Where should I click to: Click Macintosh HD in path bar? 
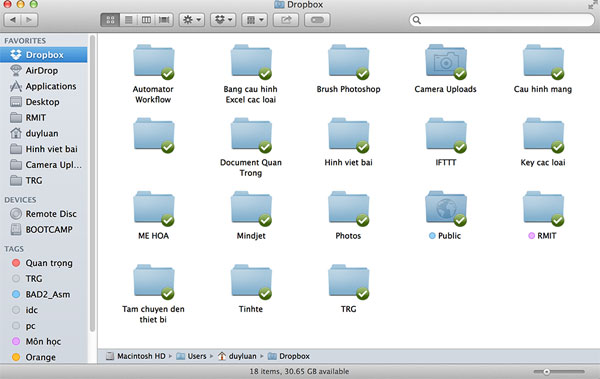136,356
